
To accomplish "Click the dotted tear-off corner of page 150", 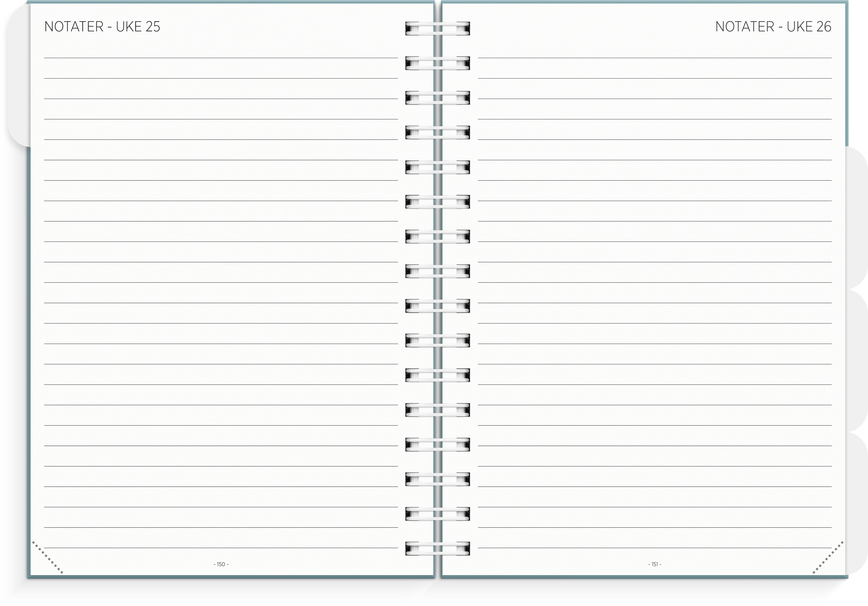I will coord(47,558).
